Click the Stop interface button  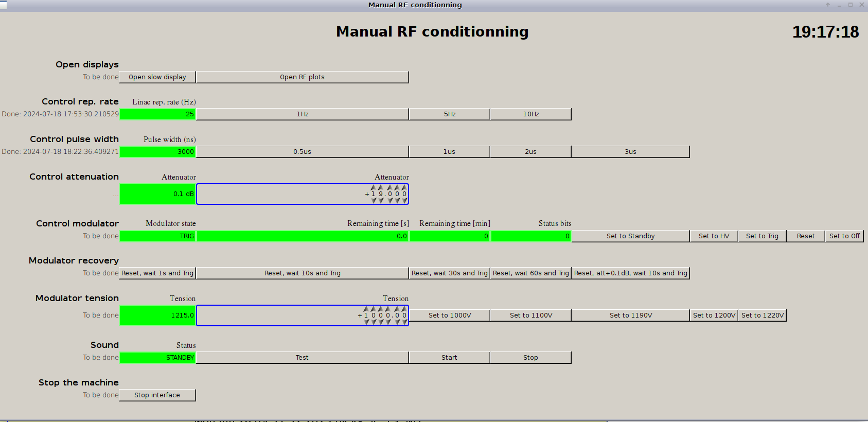point(157,395)
